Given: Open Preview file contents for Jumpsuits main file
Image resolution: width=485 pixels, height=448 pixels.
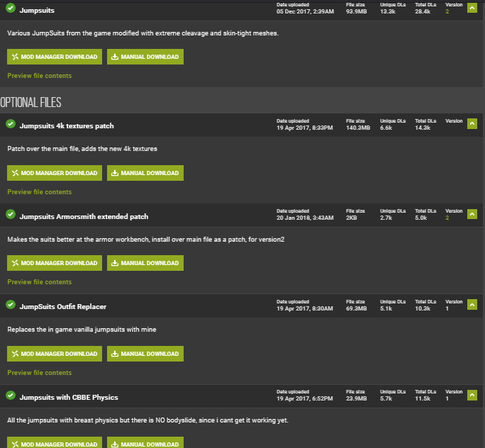Looking at the screenshot, I should click(x=40, y=76).
